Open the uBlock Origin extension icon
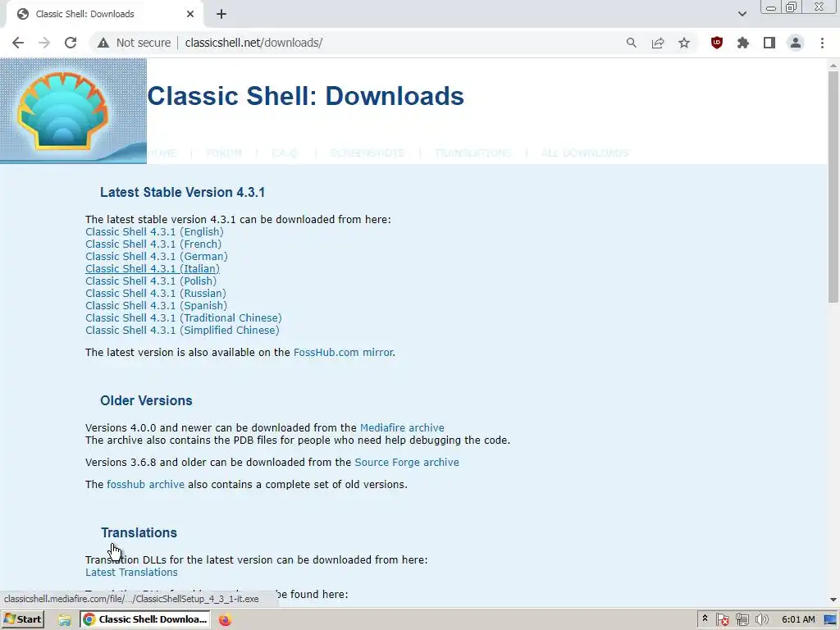This screenshot has width=840, height=630. (717, 43)
